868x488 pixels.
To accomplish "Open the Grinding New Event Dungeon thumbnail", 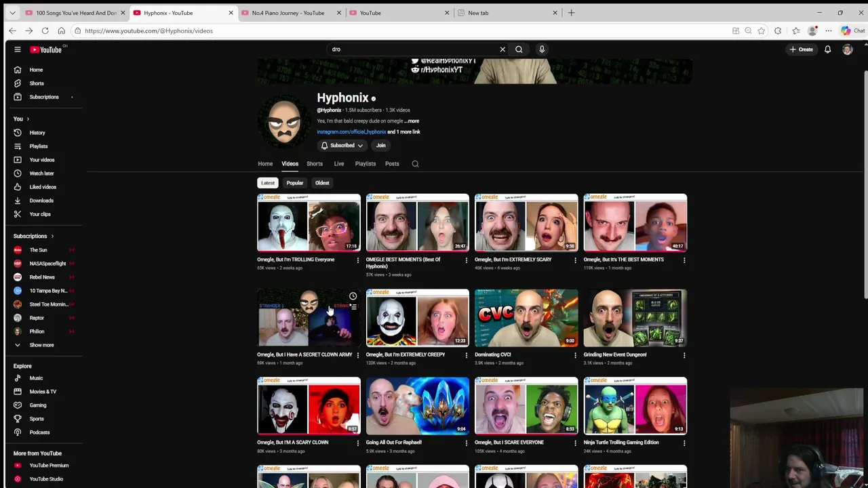I will pos(635,318).
